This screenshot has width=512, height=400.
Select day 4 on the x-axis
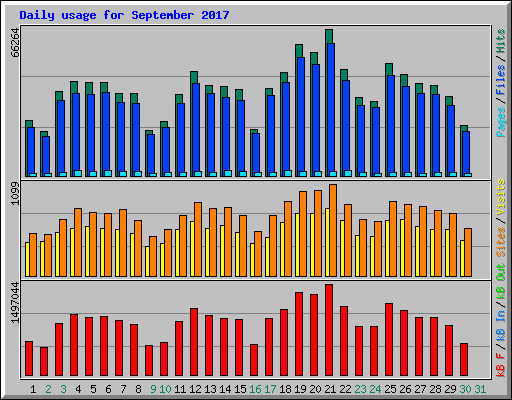pos(78,389)
